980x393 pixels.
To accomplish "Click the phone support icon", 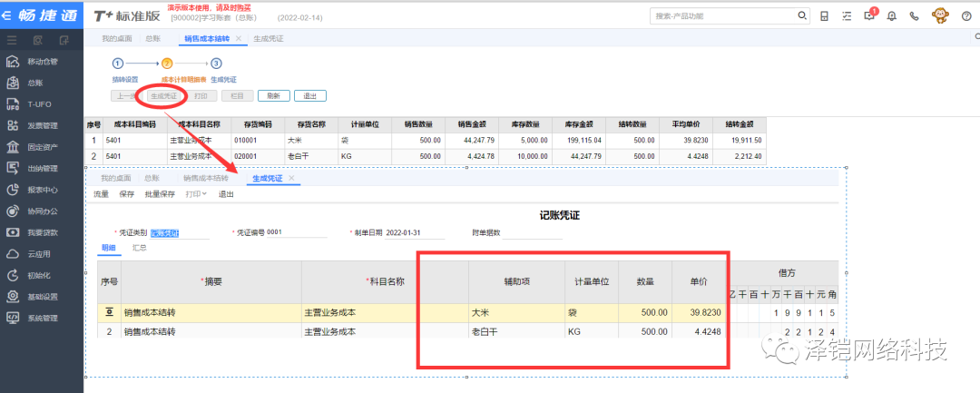I will 914,16.
